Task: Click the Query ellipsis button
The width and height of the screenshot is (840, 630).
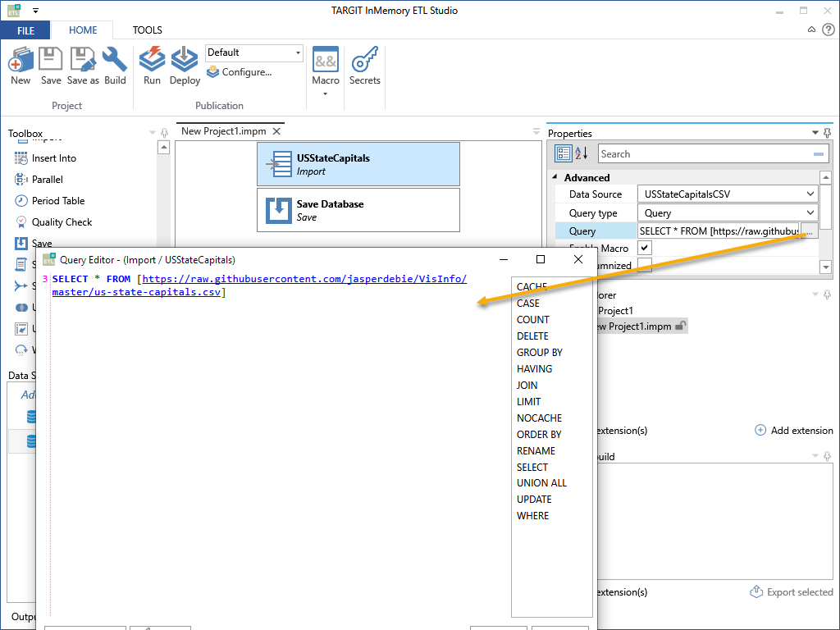Action: click(809, 231)
